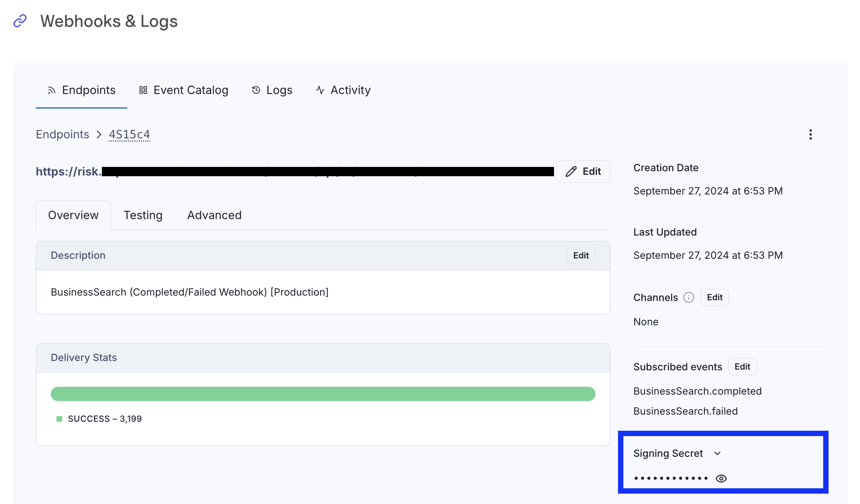Switch to the Testing tab
Viewport: 860px width, 504px height.
143,215
